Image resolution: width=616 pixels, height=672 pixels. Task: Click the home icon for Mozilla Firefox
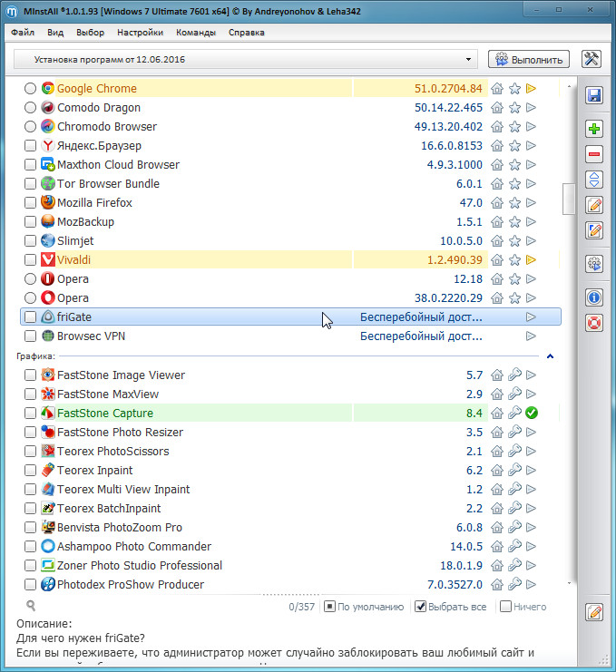pos(497,203)
